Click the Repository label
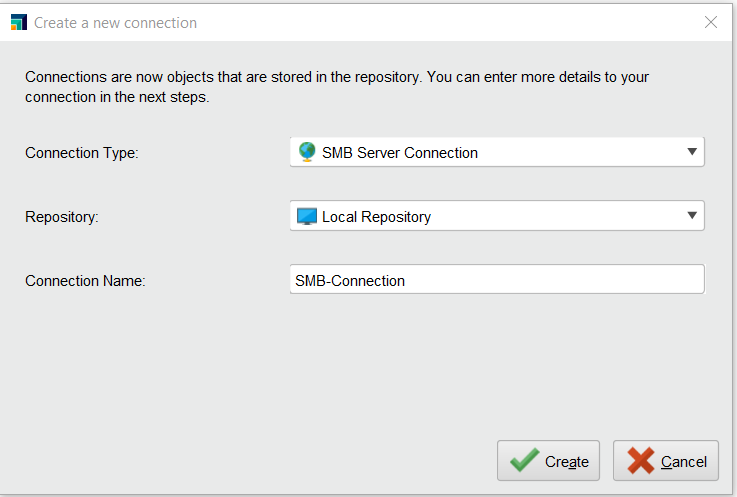This screenshot has width=737, height=497. pos(62,217)
